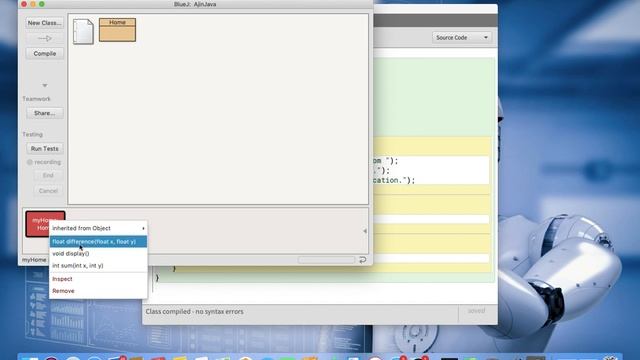Click the Cancel recording button

(x=48, y=191)
